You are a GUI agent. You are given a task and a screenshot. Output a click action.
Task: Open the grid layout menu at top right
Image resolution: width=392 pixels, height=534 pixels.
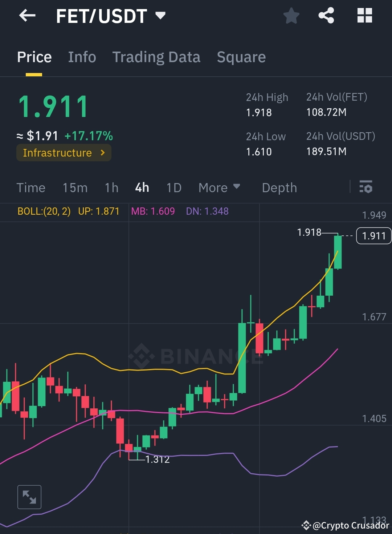coord(364,15)
